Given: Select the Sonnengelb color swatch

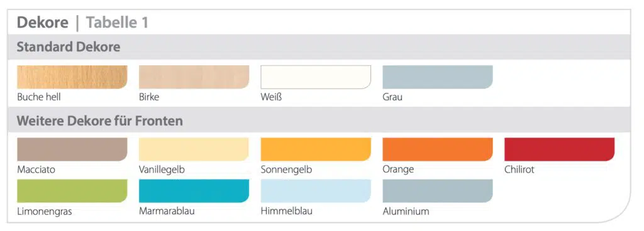Looking at the screenshot, I should pos(316,149).
